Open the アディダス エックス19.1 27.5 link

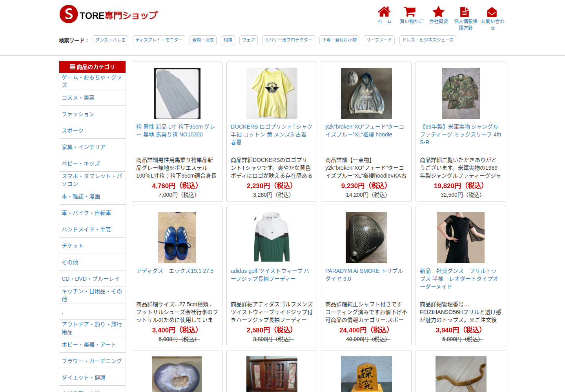pos(175,271)
